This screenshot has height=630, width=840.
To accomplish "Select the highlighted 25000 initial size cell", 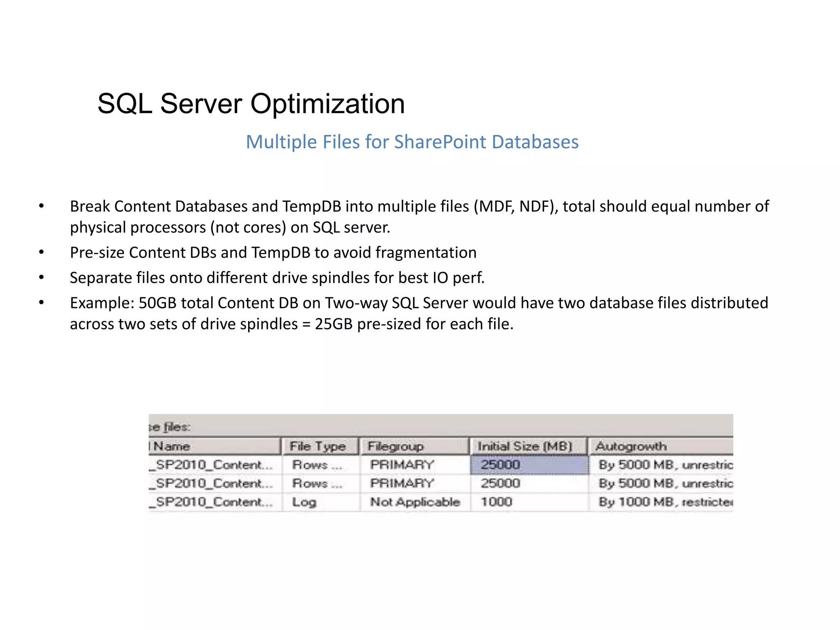I will coord(529,465).
